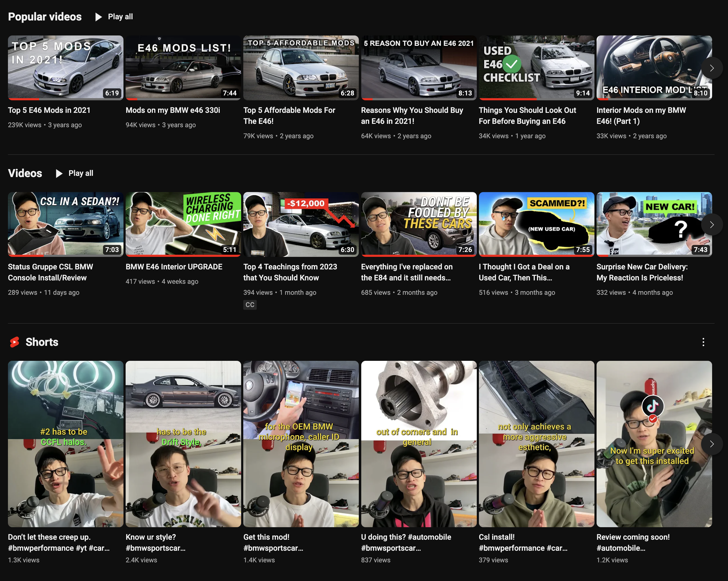The height and width of the screenshot is (581, 728).
Task: Open the CCFL halos Short thumbnail
Action: [65, 444]
